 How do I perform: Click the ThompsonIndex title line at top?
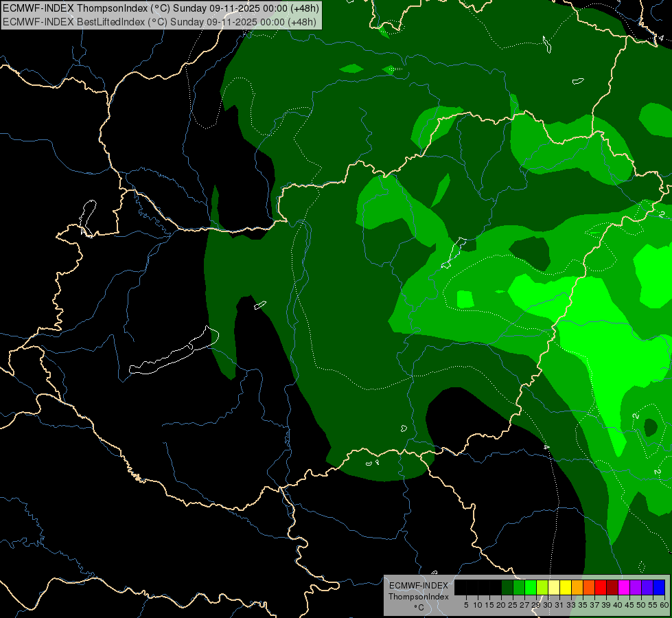coord(161,8)
